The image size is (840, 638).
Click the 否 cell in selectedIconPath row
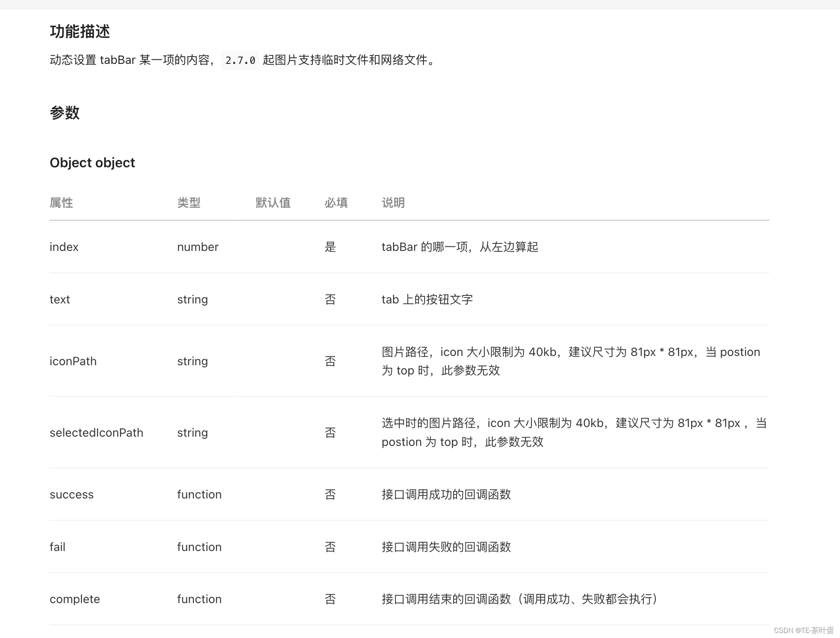click(x=330, y=432)
